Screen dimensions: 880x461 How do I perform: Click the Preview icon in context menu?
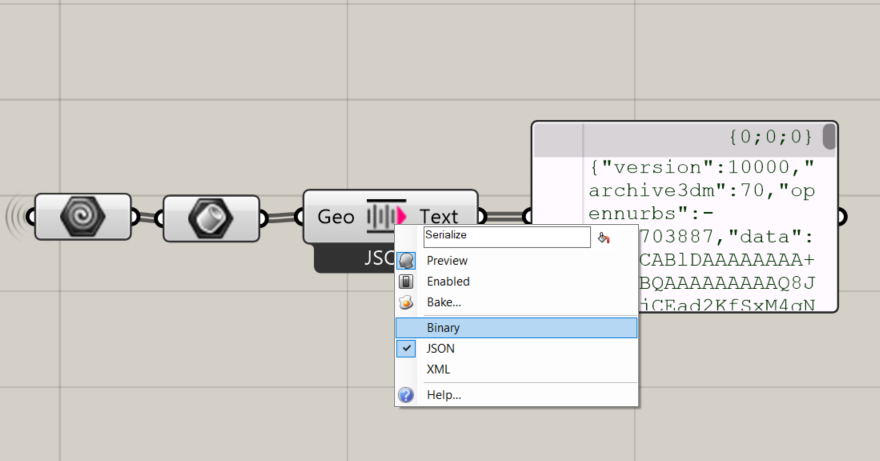(x=406, y=261)
